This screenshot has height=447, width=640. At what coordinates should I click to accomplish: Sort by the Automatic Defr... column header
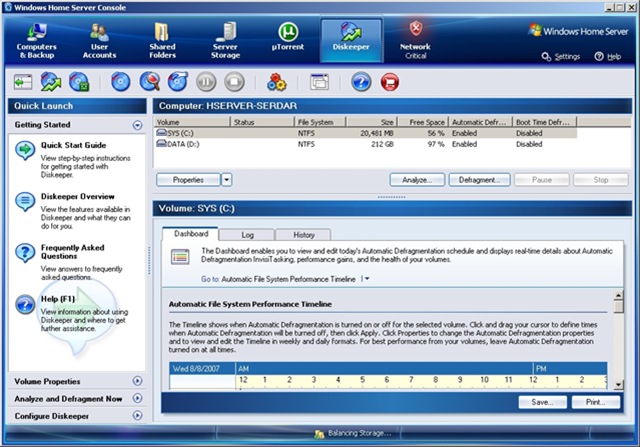(480, 122)
